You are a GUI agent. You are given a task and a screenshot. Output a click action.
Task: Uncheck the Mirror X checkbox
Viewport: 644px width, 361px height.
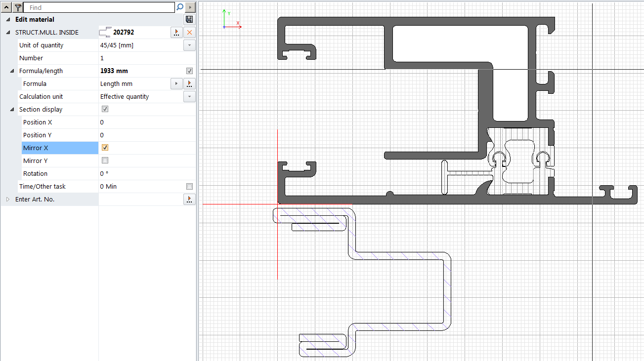point(105,148)
